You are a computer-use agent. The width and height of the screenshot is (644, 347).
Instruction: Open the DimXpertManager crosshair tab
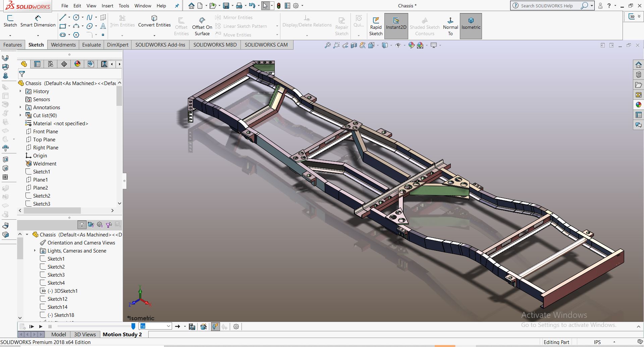[64, 64]
